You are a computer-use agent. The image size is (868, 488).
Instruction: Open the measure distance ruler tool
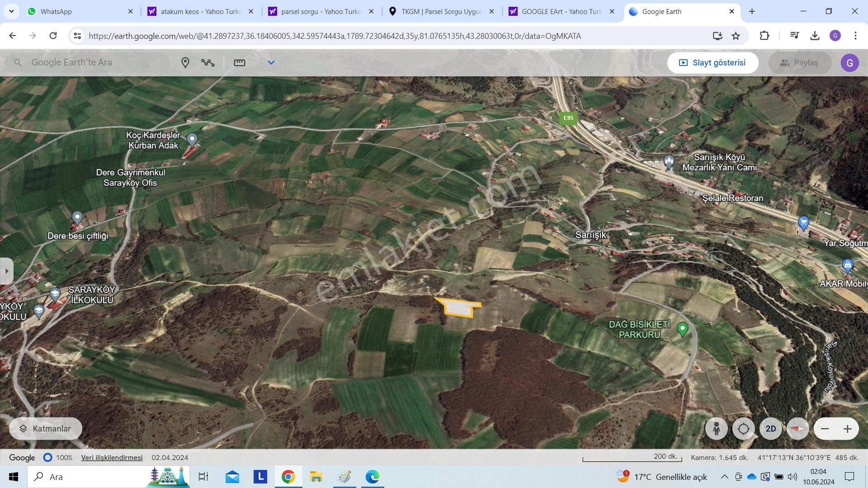[240, 63]
